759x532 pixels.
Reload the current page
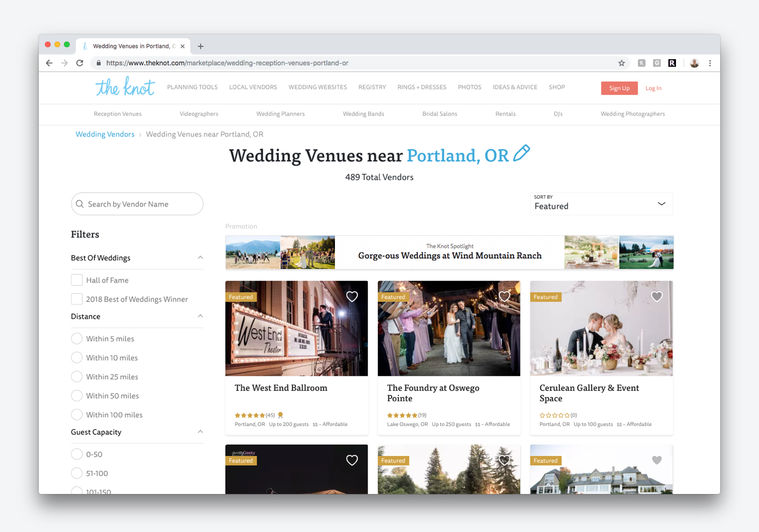[80, 63]
